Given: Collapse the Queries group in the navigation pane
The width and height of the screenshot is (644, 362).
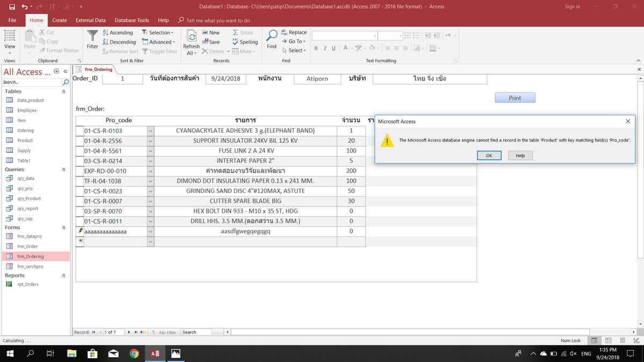Looking at the screenshot, I should [x=64, y=169].
